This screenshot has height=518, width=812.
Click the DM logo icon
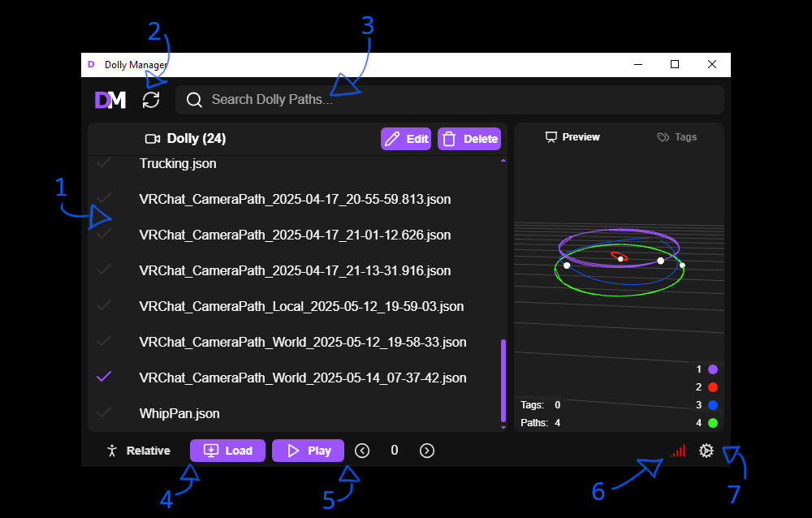110,100
